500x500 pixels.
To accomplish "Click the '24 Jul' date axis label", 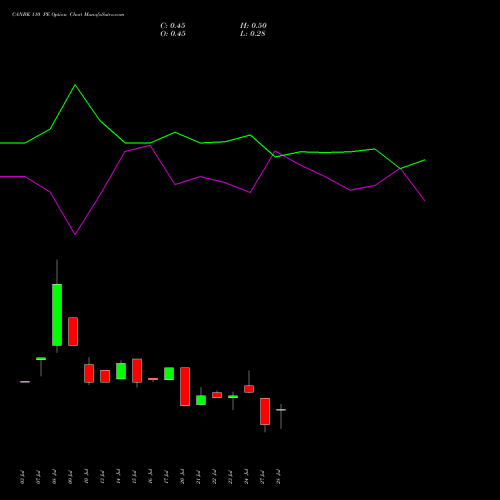I will (x=246, y=477).
